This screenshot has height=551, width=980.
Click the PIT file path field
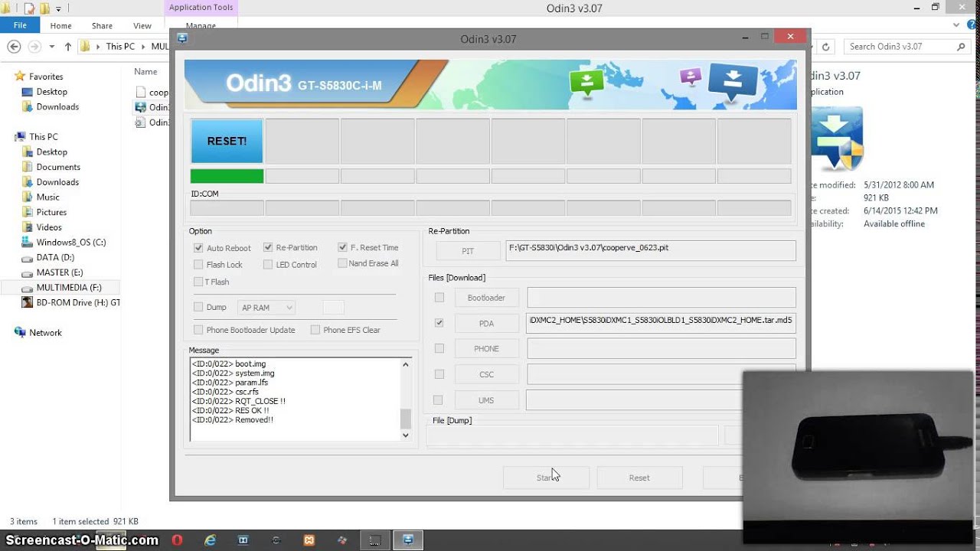click(651, 250)
